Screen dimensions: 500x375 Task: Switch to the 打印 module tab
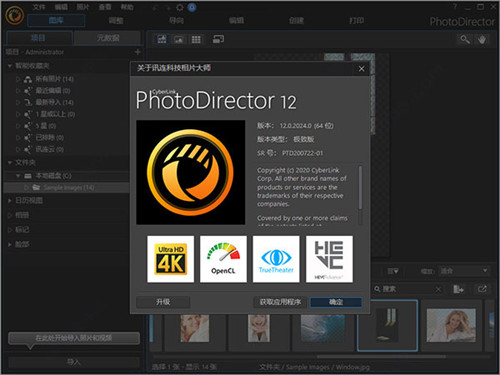click(356, 21)
